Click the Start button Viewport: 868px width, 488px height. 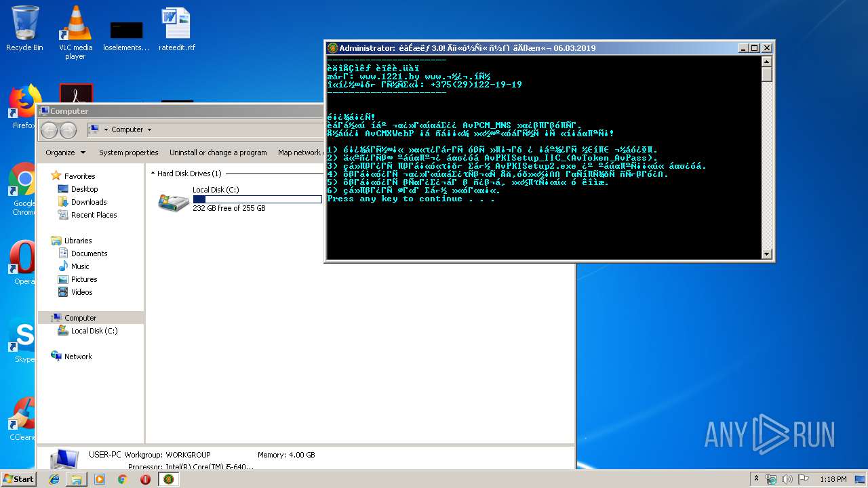pyautogui.click(x=19, y=479)
